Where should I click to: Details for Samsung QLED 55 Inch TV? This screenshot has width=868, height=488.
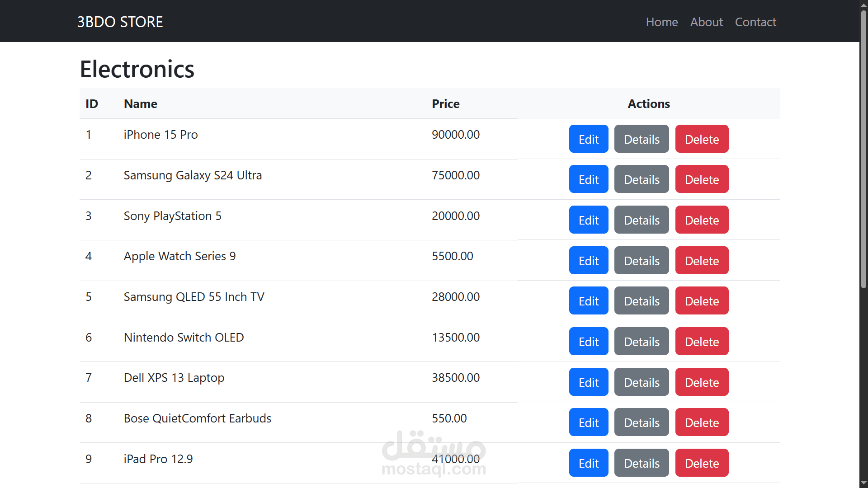coord(642,300)
